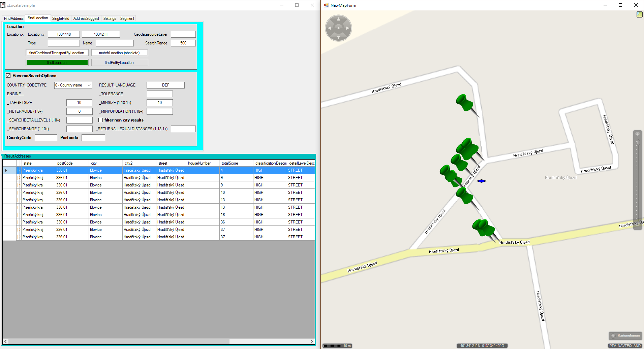Image resolution: width=644 pixels, height=349 pixels.
Task: Click the right arrow of horizontal scrollbar
Action: click(312, 341)
